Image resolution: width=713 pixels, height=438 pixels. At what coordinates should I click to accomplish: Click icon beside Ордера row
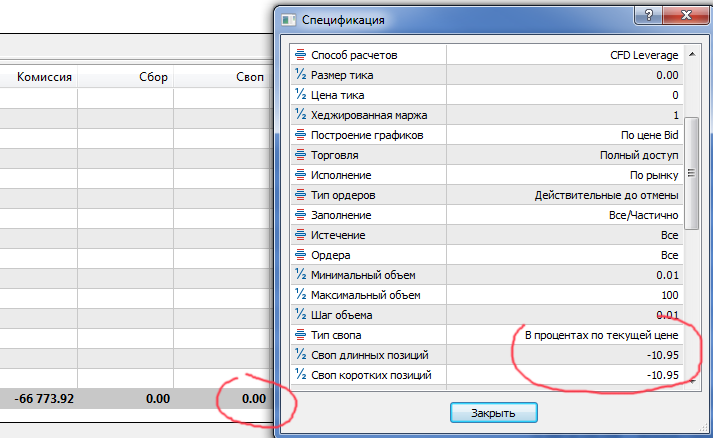tap(300, 255)
